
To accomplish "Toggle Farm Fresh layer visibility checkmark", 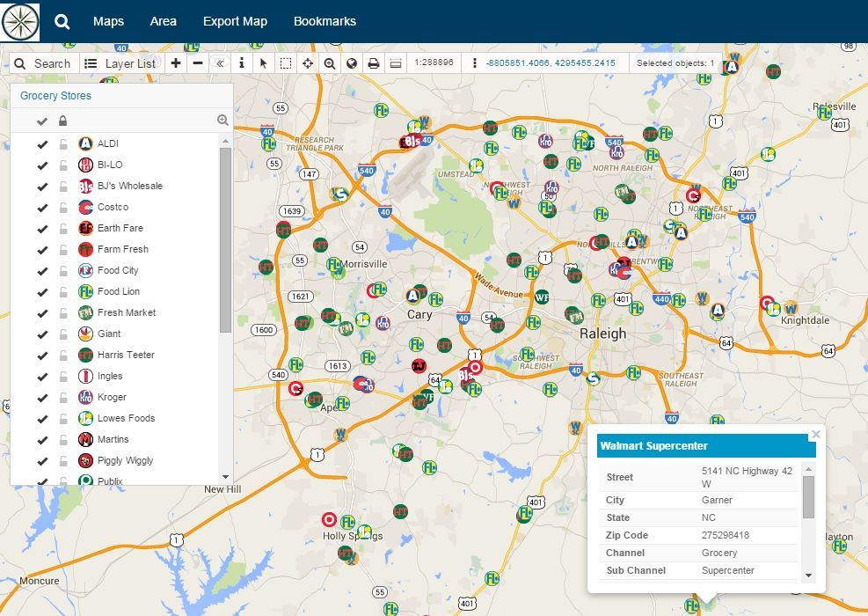I will tap(42, 249).
